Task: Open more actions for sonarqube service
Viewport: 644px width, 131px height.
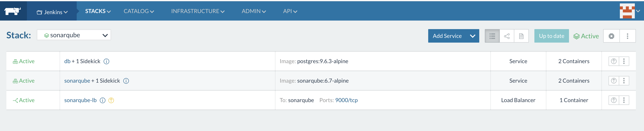Action: 624,81
